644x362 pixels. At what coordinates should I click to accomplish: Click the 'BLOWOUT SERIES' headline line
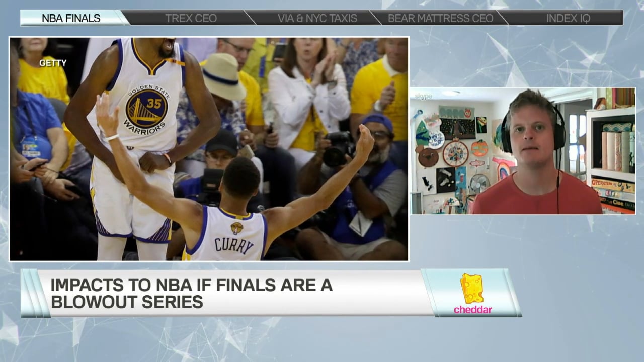click(x=127, y=302)
